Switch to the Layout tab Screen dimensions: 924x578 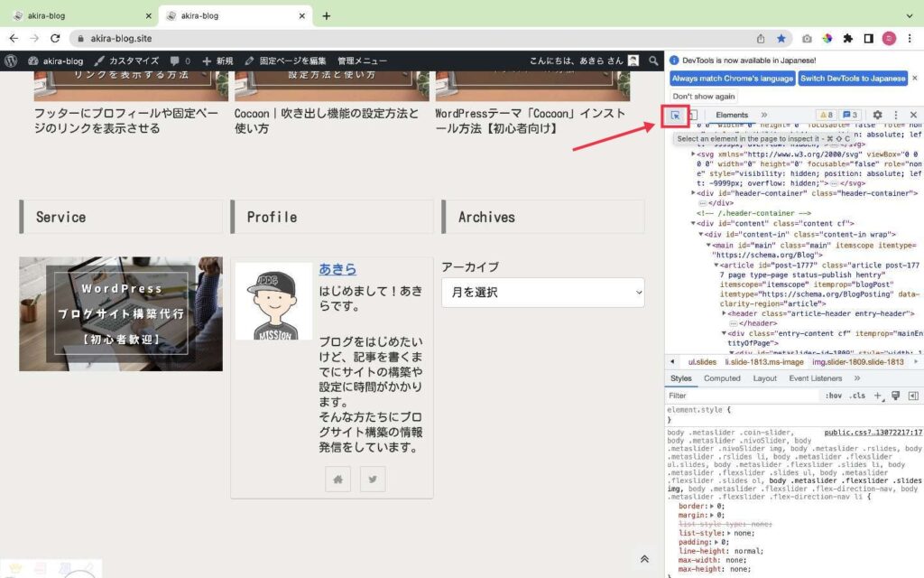(765, 378)
